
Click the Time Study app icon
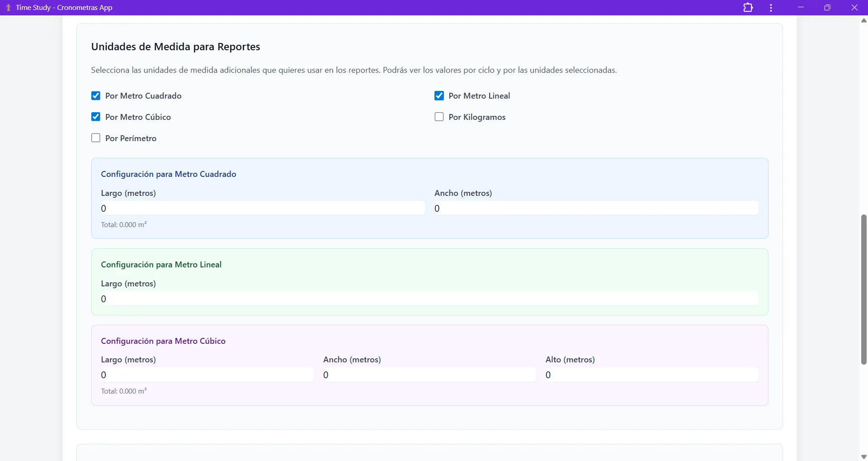(x=8, y=8)
